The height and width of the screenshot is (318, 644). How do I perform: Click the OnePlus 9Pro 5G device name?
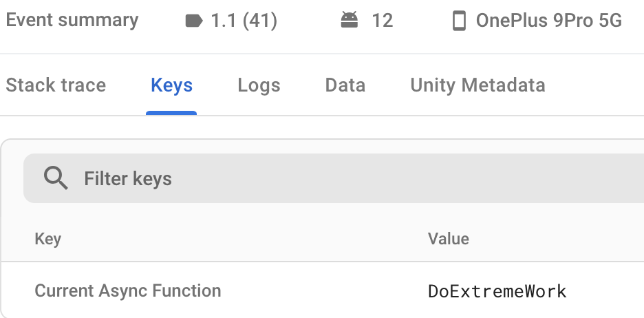(x=548, y=21)
